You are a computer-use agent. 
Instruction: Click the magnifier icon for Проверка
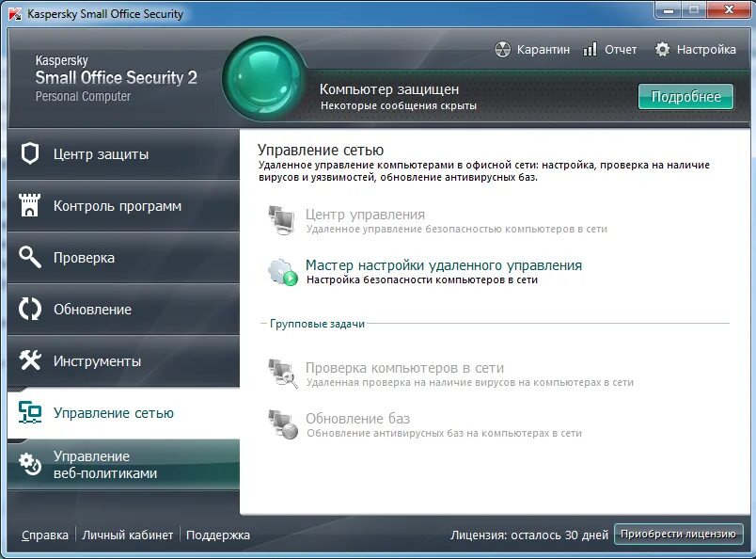tap(30, 257)
